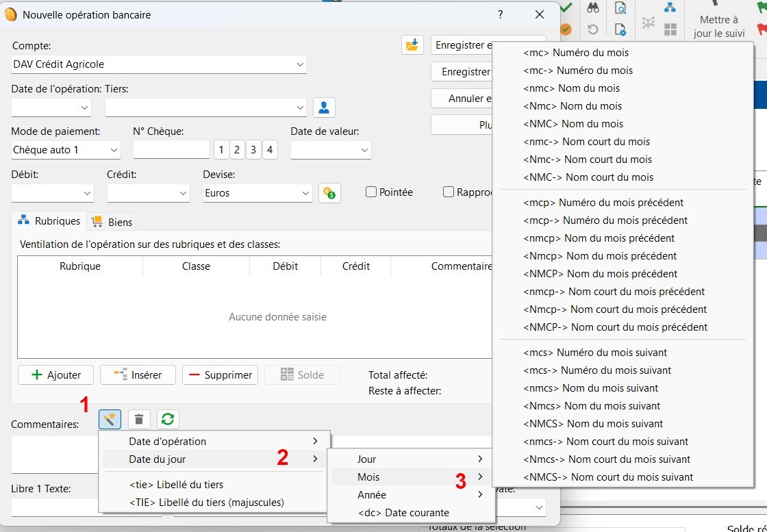This screenshot has width=767, height=532.
Task: Click the magic wand comment template icon
Action: click(110, 419)
